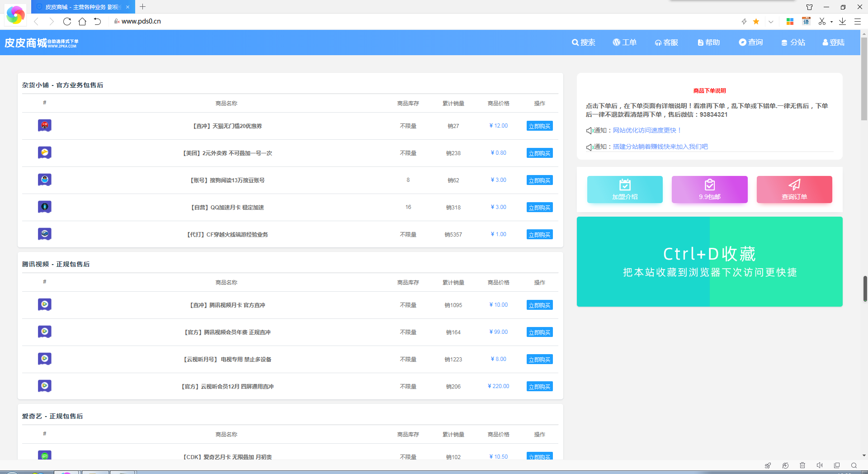The height and width of the screenshot is (474, 868).
Task: Click the 腾讯视频月卡 product icon
Action: coord(45,304)
